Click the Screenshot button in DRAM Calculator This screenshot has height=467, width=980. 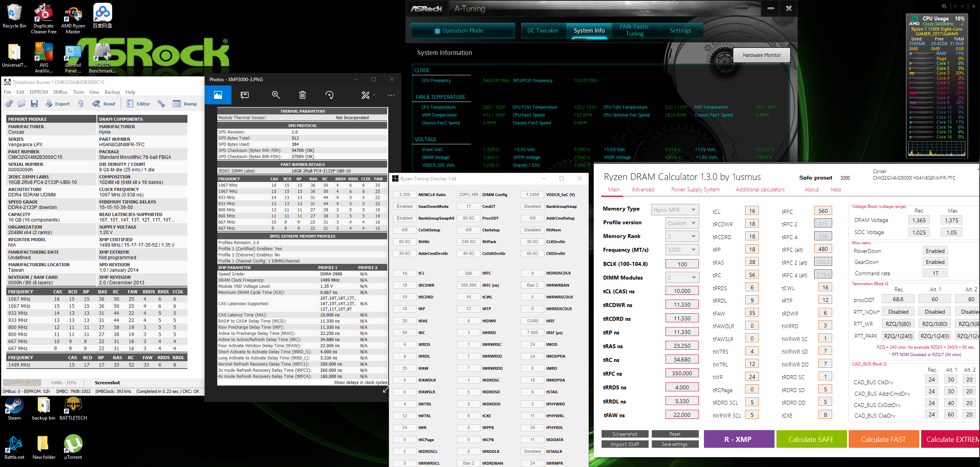[x=625, y=434]
